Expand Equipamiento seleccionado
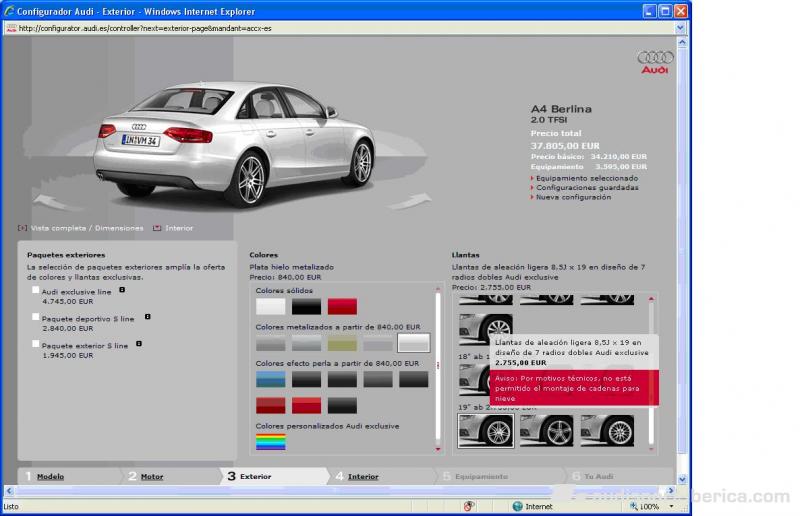This screenshot has width=800, height=516. [584, 178]
